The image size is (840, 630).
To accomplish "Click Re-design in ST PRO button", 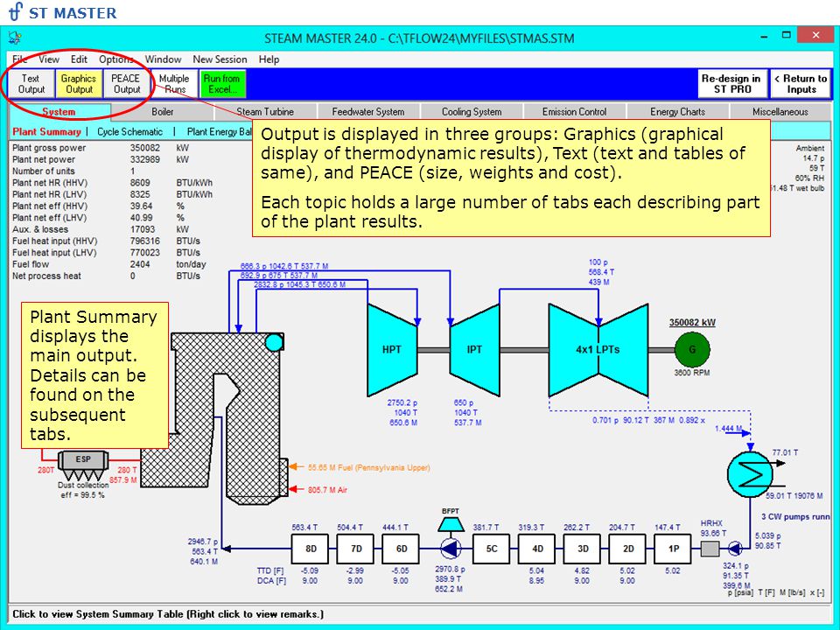I will [x=731, y=84].
